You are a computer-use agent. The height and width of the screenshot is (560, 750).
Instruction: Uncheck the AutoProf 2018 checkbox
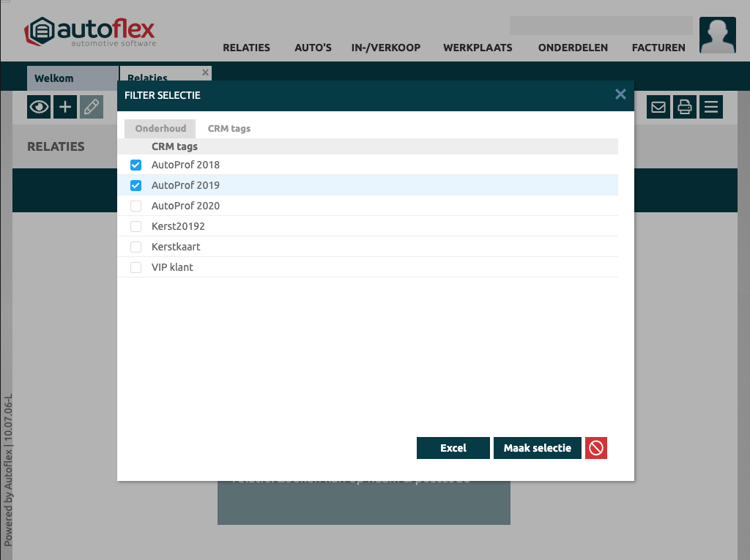point(135,165)
